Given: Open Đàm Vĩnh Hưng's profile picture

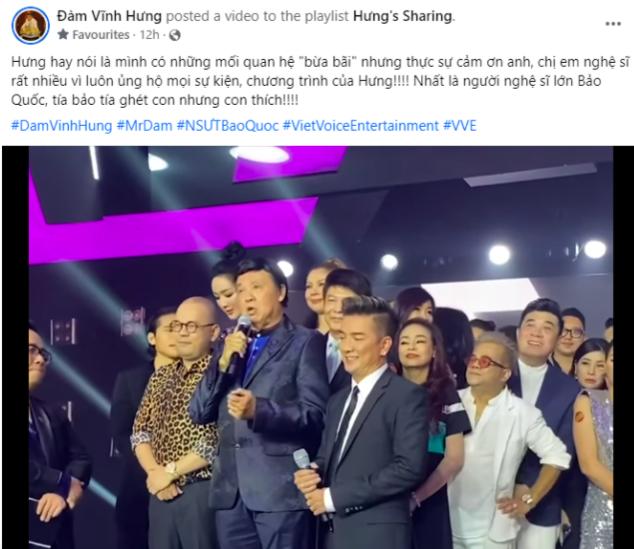Looking at the screenshot, I should point(31,25).
